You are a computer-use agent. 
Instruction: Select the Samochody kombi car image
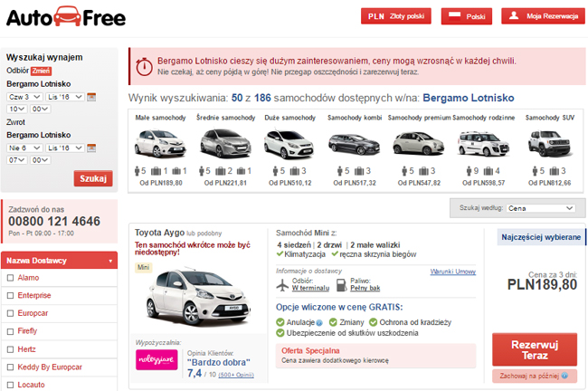pyautogui.click(x=354, y=145)
